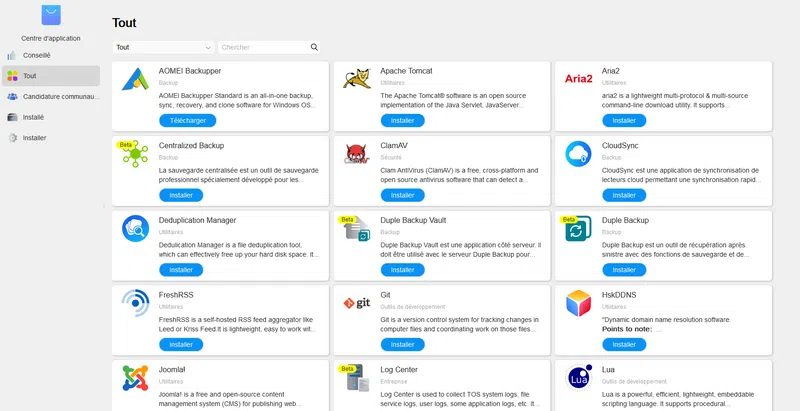Open the Lua title text
This screenshot has width=800, height=411.
(608, 369)
